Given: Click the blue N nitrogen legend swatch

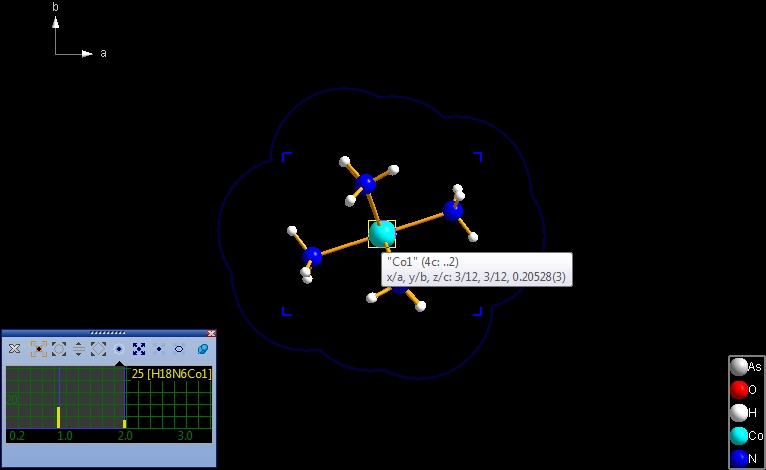Looking at the screenshot, I should tap(739, 458).
